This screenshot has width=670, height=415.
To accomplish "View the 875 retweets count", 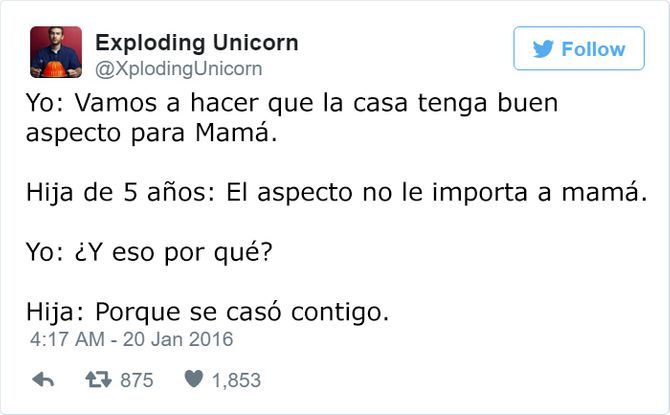I will [137, 380].
